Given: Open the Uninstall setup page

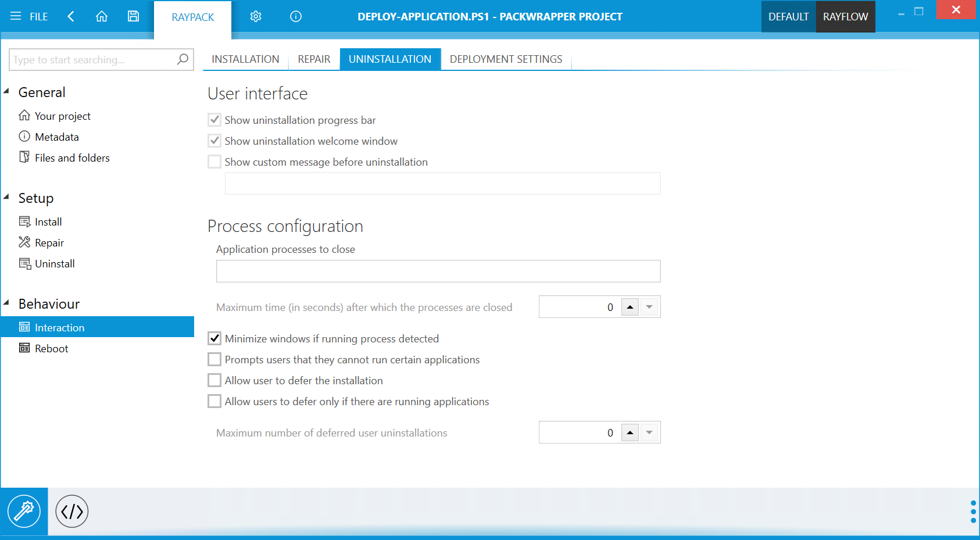Looking at the screenshot, I should point(54,263).
